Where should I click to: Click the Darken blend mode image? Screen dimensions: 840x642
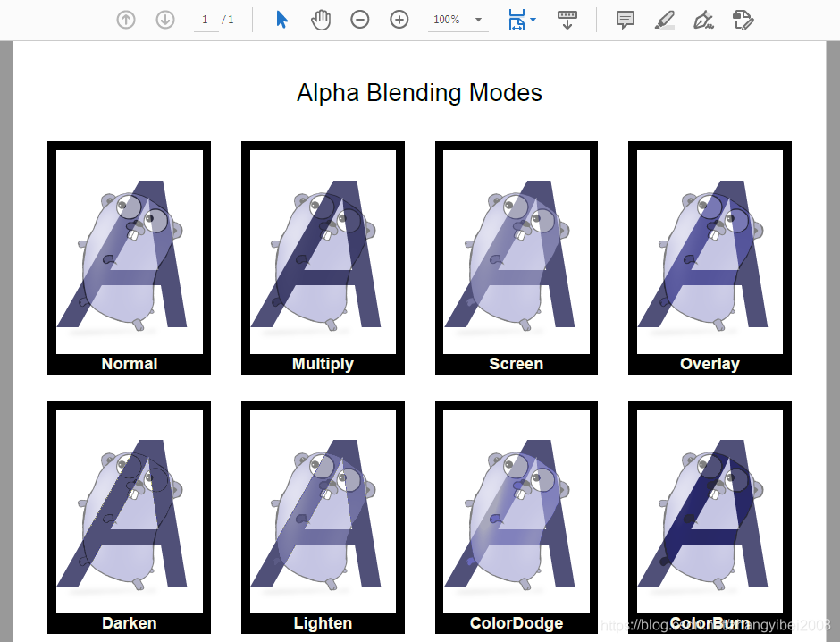click(129, 511)
